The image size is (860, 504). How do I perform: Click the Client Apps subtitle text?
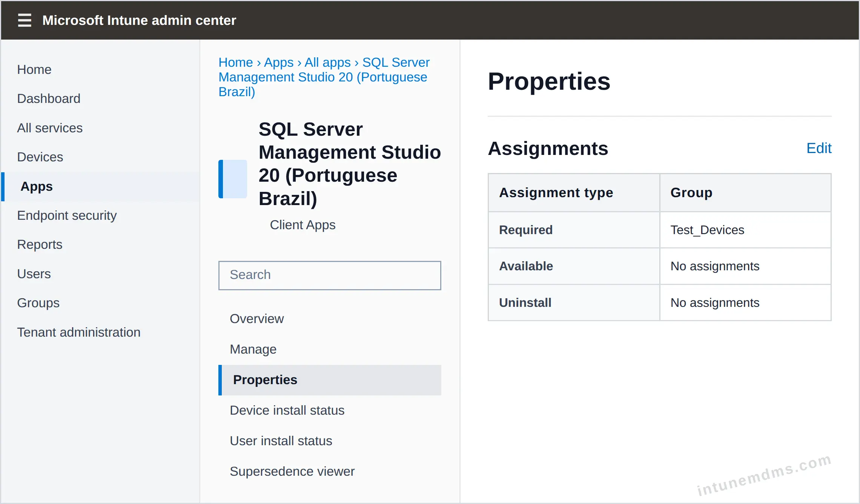click(x=303, y=225)
